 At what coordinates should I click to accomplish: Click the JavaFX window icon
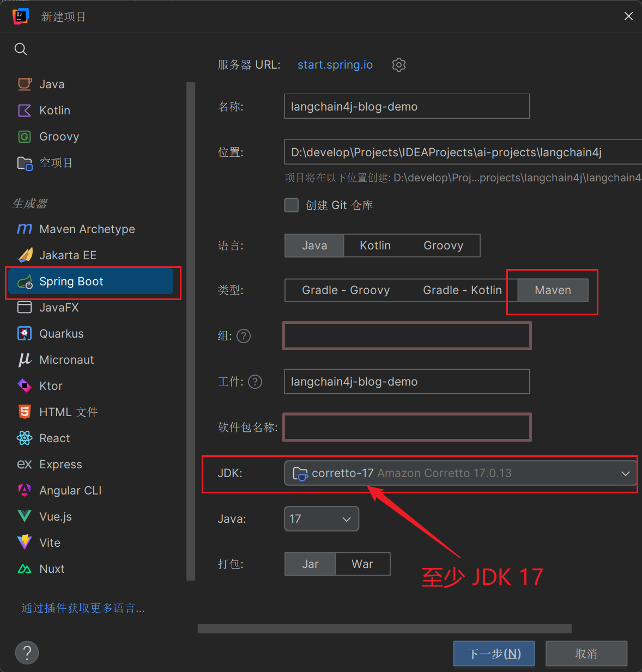[x=25, y=308]
